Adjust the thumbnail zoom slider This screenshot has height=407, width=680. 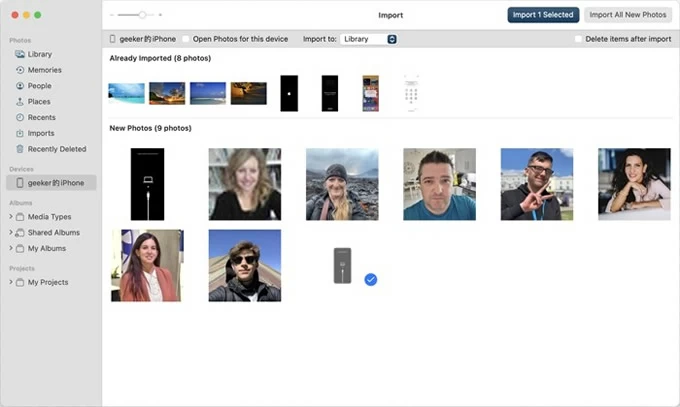(x=143, y=15)
